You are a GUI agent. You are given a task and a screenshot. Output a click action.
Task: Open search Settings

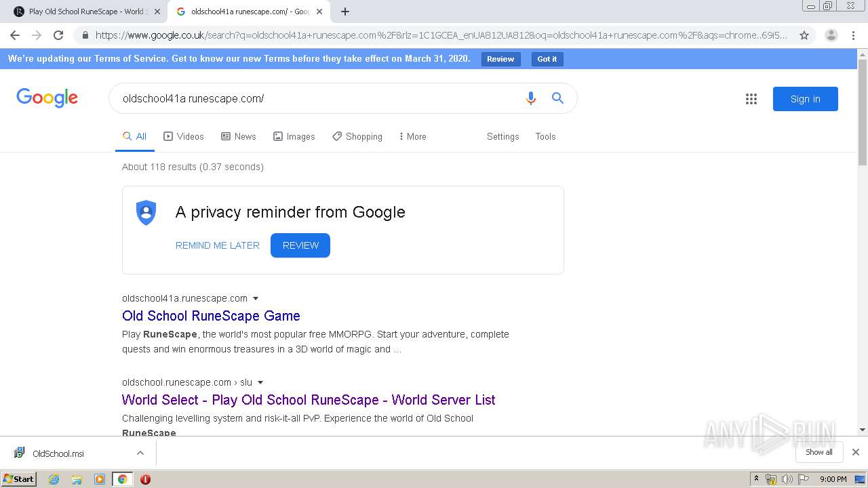pyautogui.click(x=502, y=136)
